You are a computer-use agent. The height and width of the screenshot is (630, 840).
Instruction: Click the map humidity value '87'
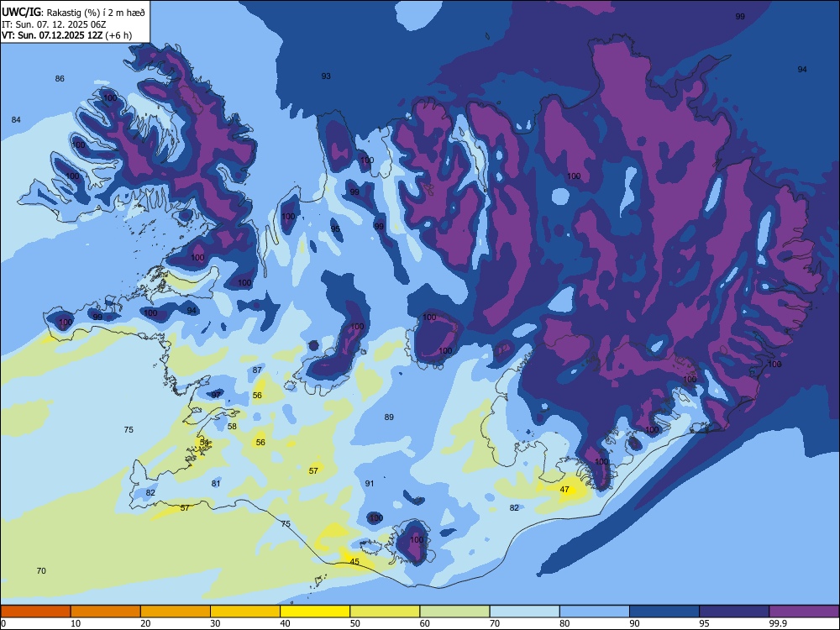(257, 370)
